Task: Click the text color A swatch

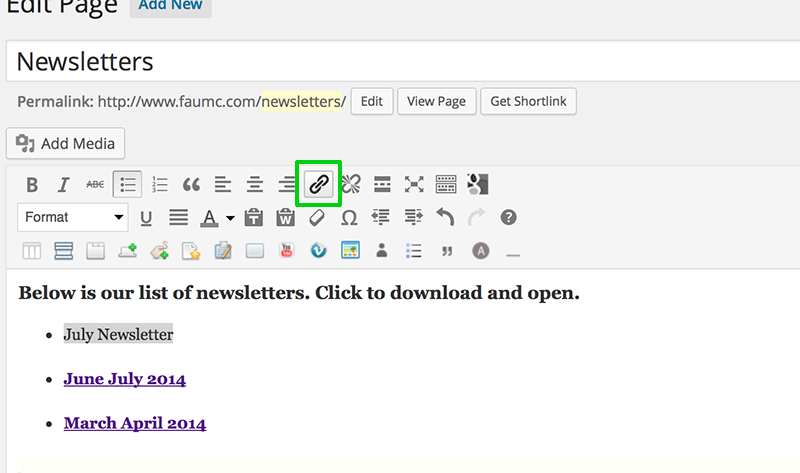Action: [210, 217]
